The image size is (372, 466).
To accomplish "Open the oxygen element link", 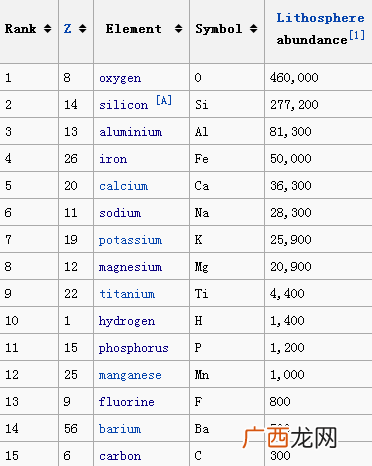I will pyautogui.click(x=120, y=78).
